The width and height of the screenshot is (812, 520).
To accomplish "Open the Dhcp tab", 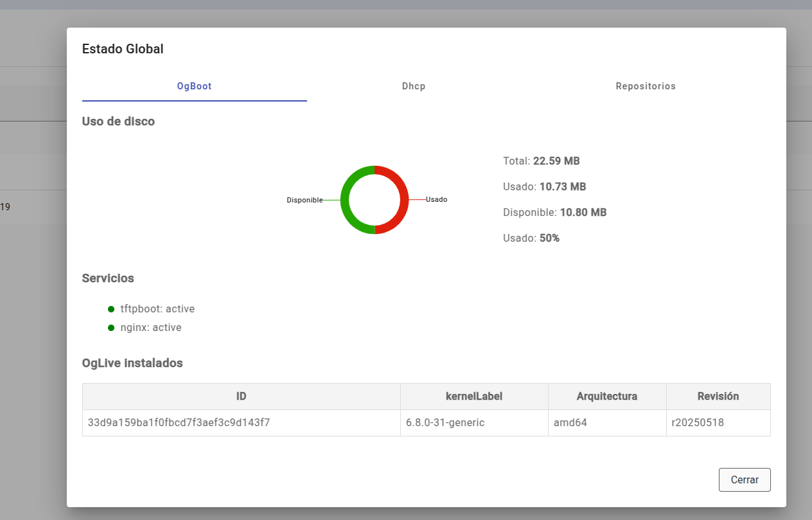I will pyautogui.click(x=414, y=86).
